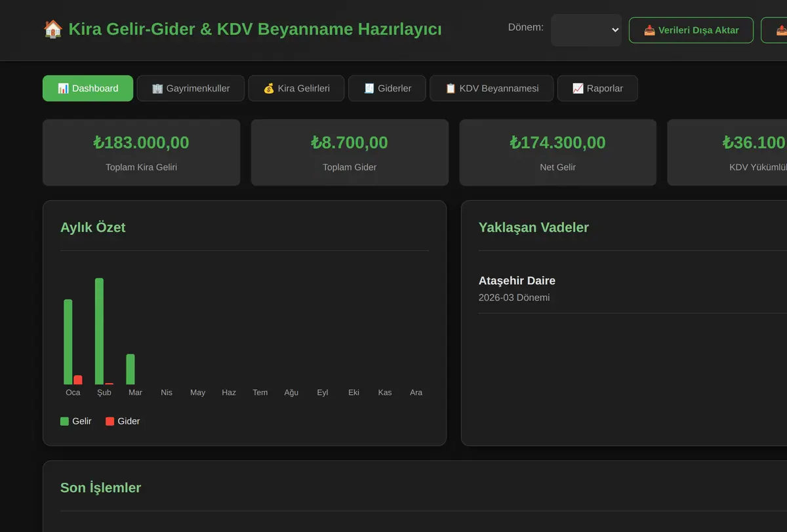
Task: Switch to the Gayrimenkuller tab
Action: [191, 89]
